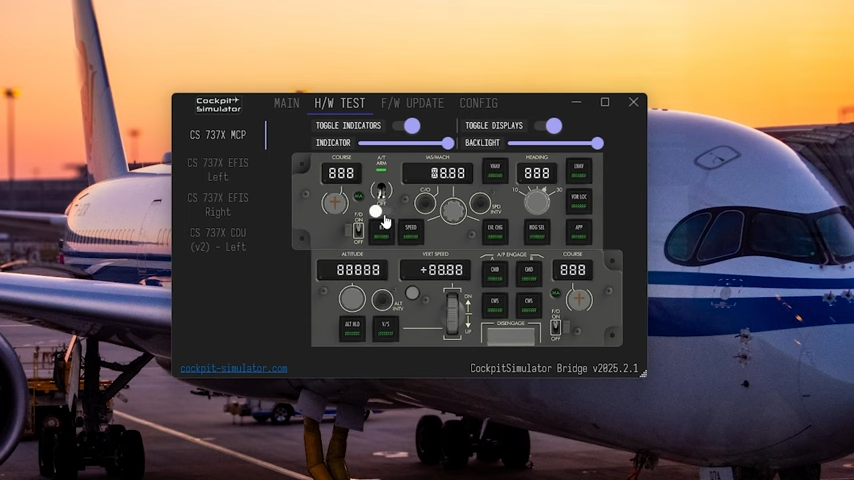This screenshot has width=854, height=480.
Task: Click the VERT SPEED +88.88 display
Action: [x=435, y=270]
